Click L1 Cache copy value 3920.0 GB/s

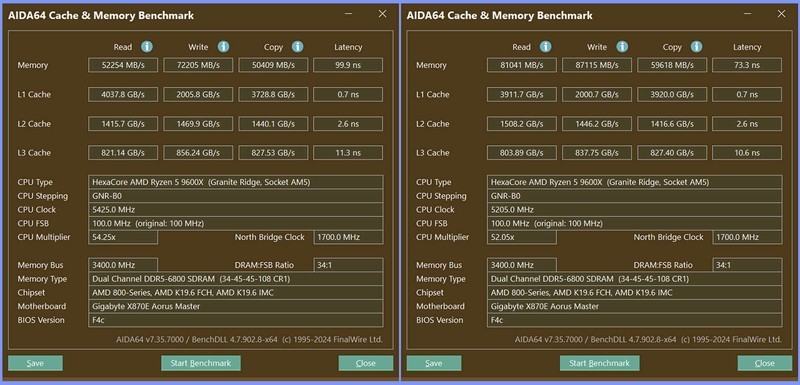click(x=672, y=94)
